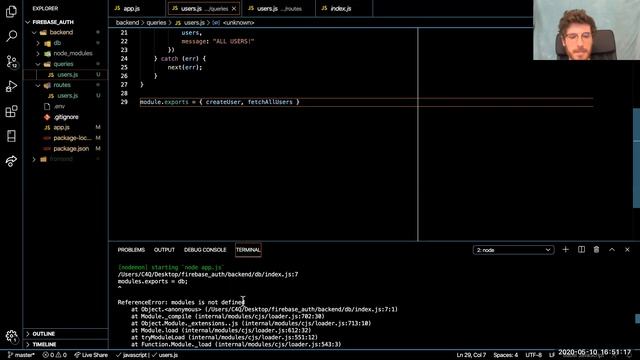Open the Manage gear menu
Image resolution: width=640 pixels, height=360 pixels.
point(11,336)
